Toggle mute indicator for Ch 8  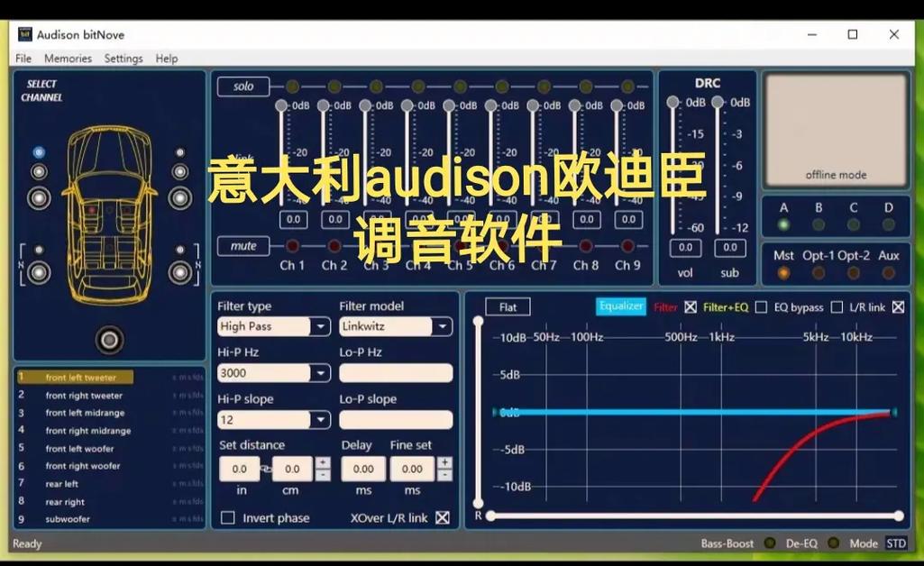(586, 246)
